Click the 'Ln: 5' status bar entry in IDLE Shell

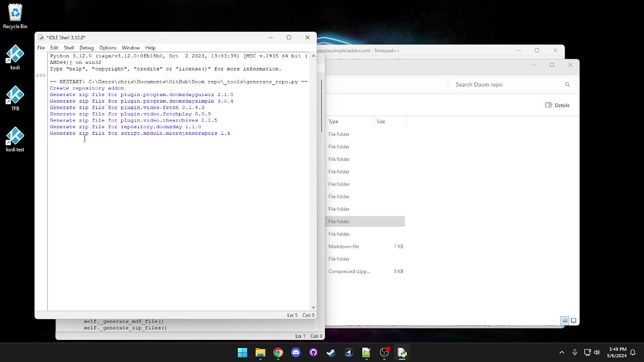292,315
